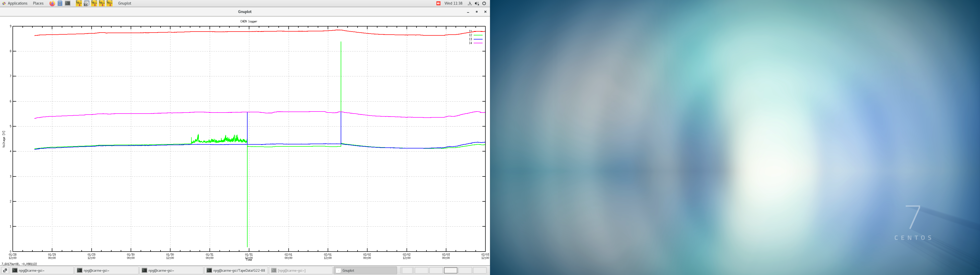The height and width of the screenshot is (275, 980).
Task: Open the Wed 11:38 clock dropdown
Action: [453, 3]
